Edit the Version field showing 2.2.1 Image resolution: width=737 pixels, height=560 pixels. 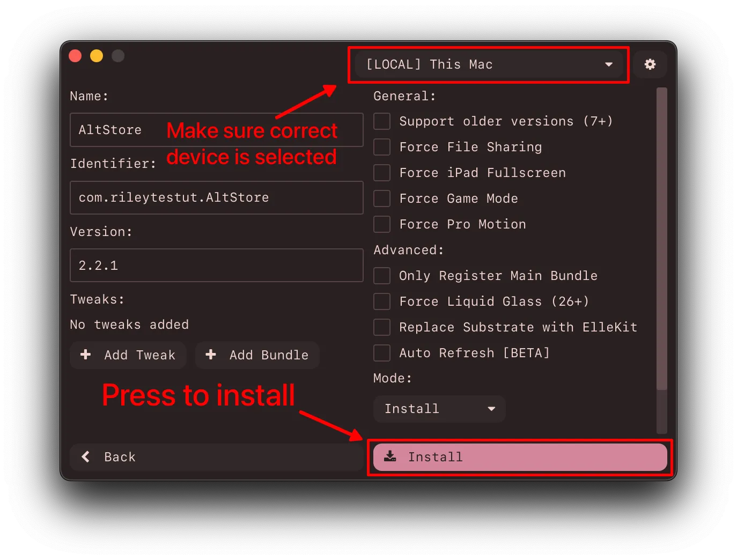[x=216, y=265]
